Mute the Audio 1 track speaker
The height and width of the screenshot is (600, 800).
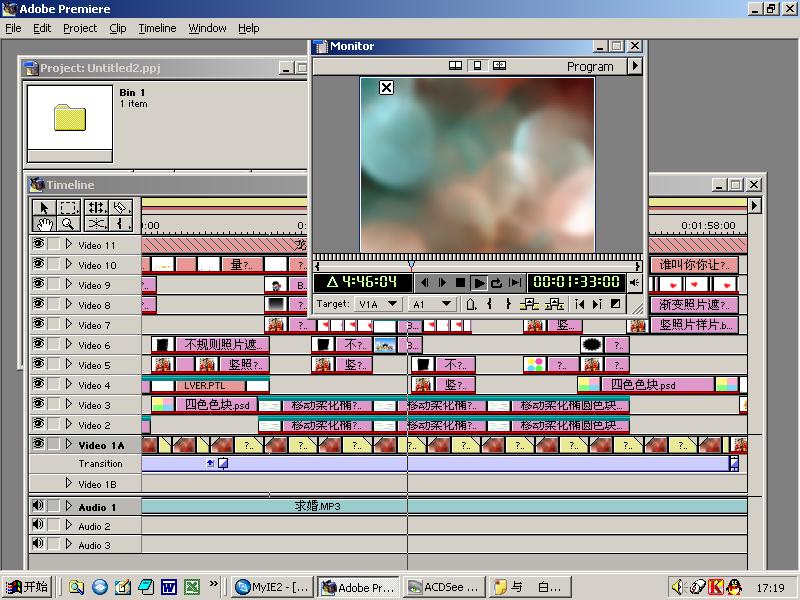pos(38,506)
